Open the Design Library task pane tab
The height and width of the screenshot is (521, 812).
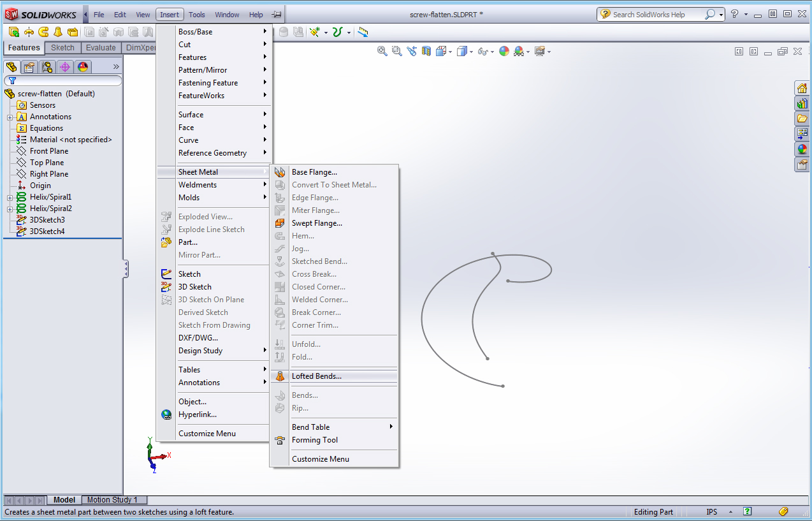(802, 103)
